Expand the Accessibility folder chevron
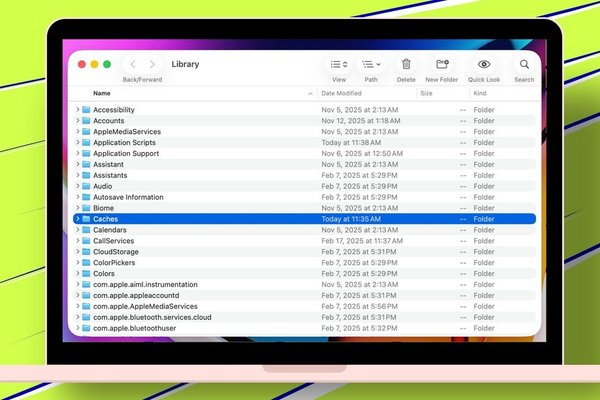600x400 pixels. 78,109
